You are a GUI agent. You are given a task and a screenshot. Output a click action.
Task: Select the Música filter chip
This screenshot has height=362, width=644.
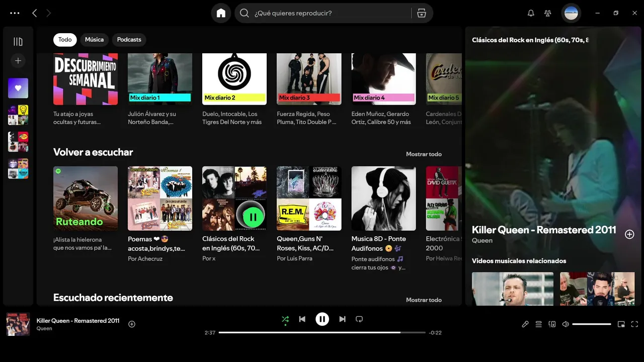[x=94, y=40]
